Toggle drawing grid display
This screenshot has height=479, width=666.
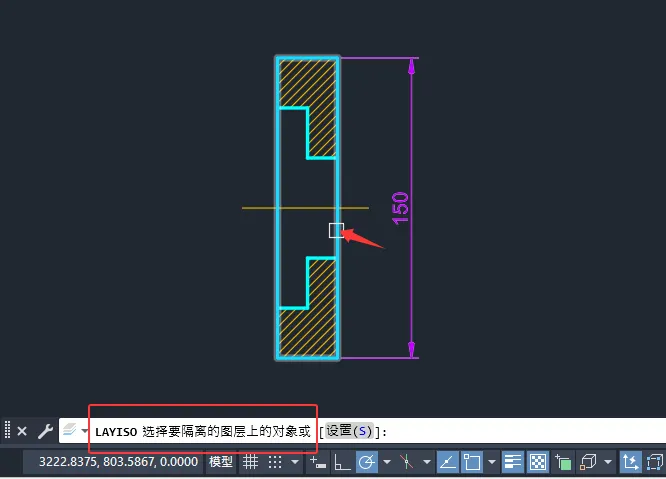[251, 462]
